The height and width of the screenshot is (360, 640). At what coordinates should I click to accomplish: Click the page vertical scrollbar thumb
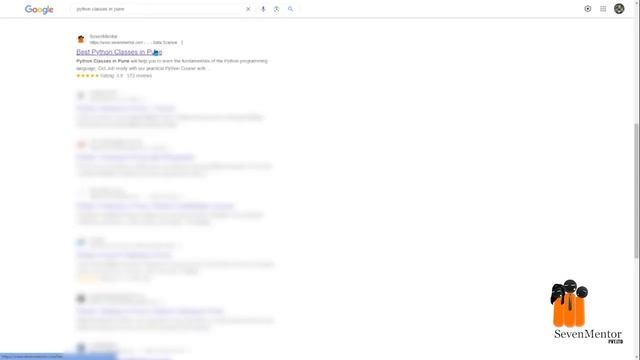(x=636, y=190)
